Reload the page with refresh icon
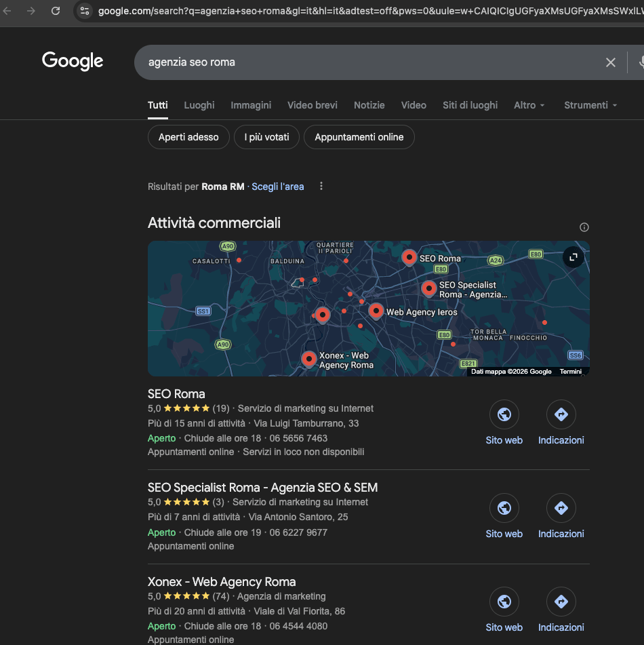Viewport: 644px width, 645px height. tap(56, 11)
